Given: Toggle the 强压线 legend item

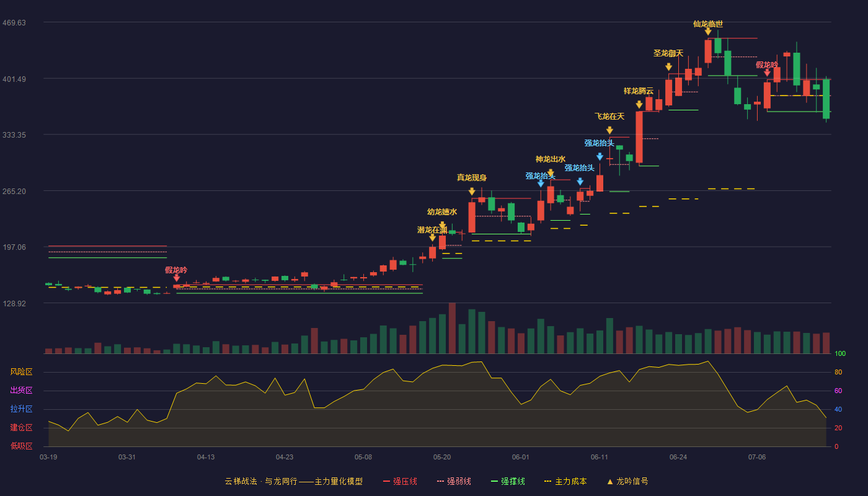Looking at the screenshot, I should pos(400,481).
